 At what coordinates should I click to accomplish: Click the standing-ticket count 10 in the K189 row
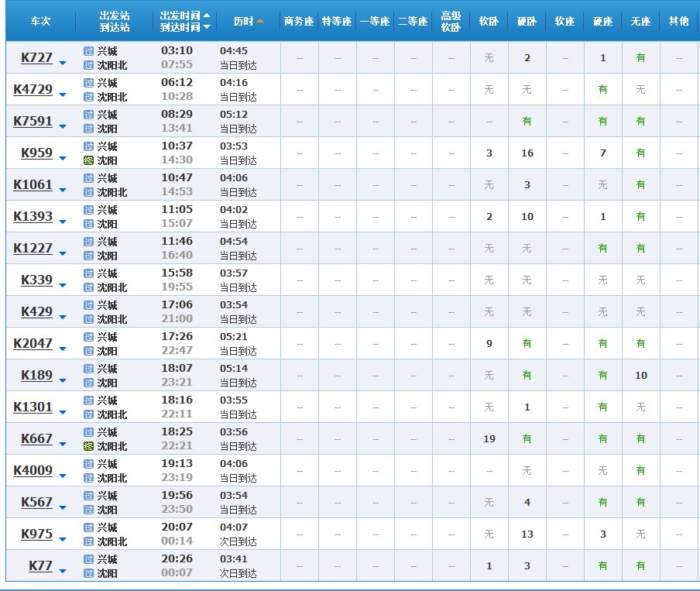point(640,375)
